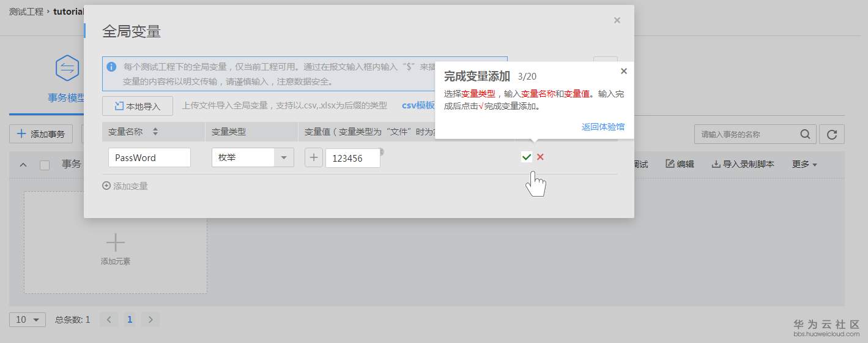The image size is (868, 343).
Task: Collapse the 事务 row chevron
Action: pos(23,165)
